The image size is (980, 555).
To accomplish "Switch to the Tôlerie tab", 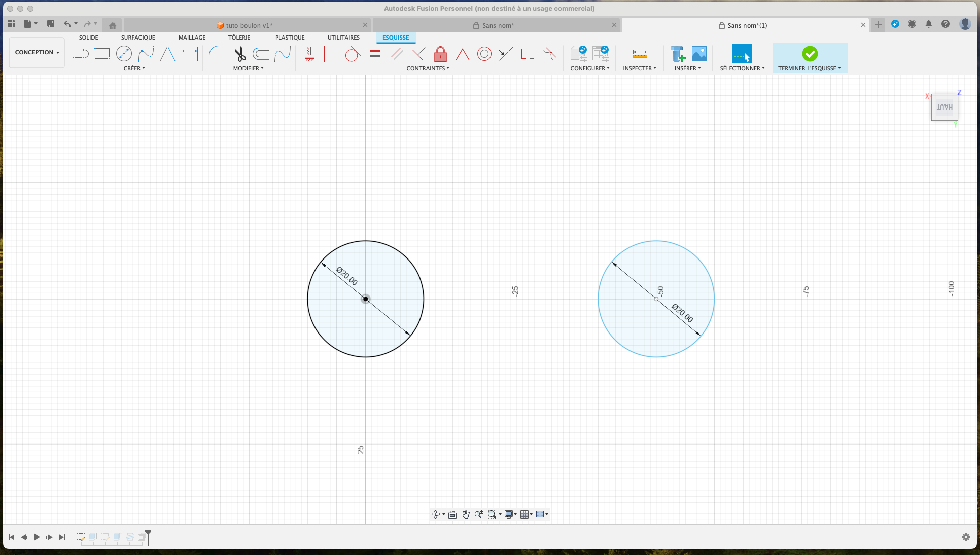I will [239, 38].
